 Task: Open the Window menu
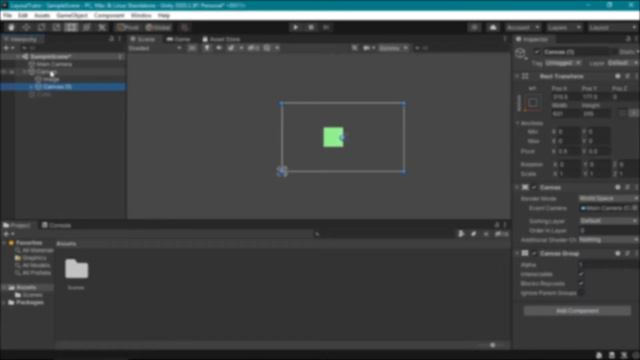coord(141,16)
